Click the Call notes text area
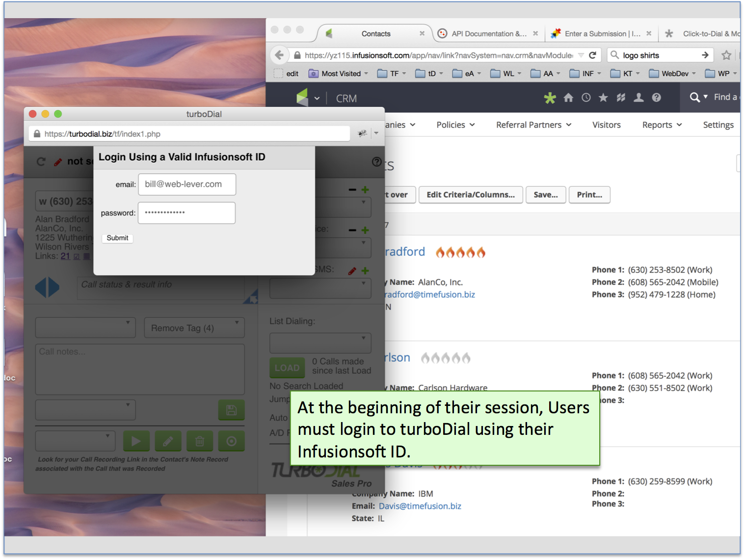The height and width of the screenshot is (560, 744). (140, 369)
